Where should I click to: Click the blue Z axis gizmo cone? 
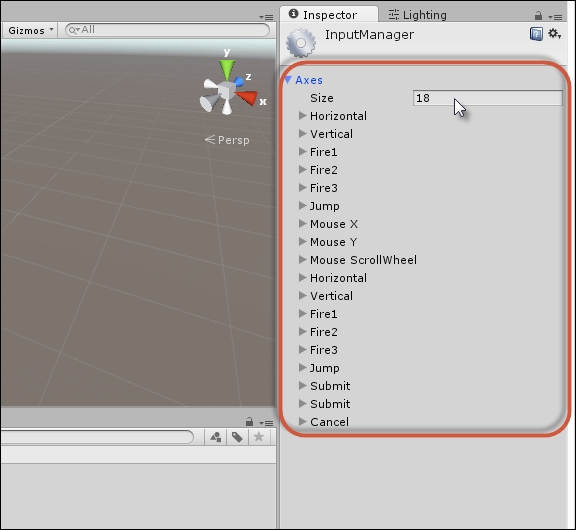(239, 82)
